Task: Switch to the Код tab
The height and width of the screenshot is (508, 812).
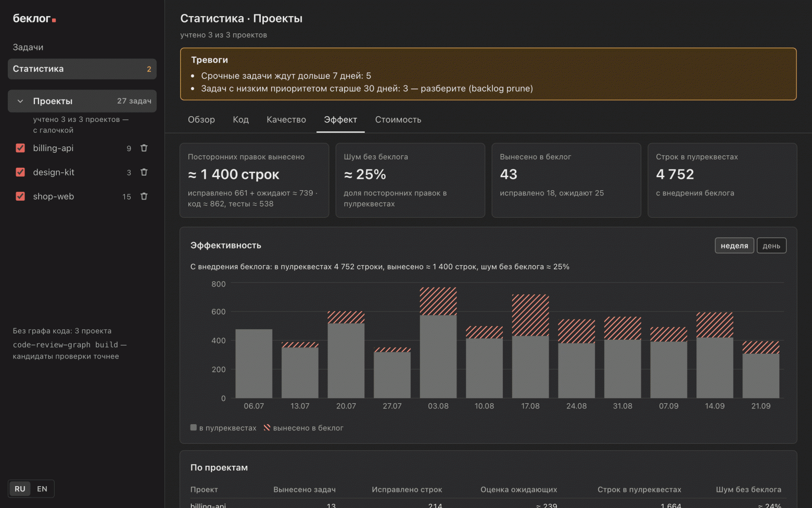Action: [241, 120]
